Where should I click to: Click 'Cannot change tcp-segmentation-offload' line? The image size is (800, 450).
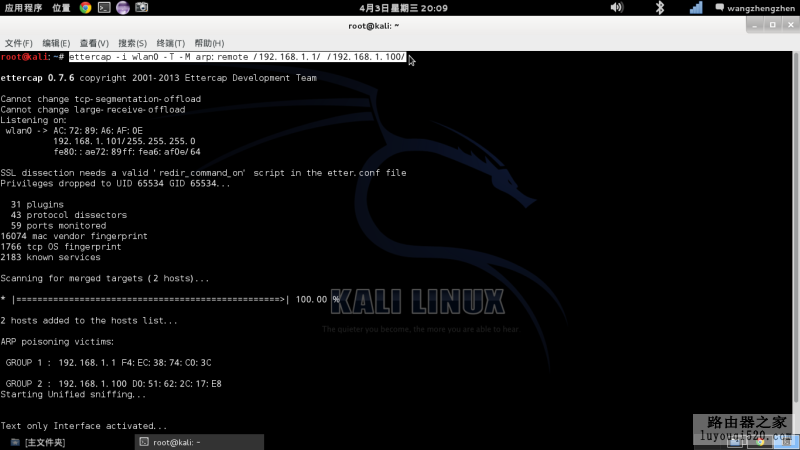pyautogui.click(x=101, y=99)
